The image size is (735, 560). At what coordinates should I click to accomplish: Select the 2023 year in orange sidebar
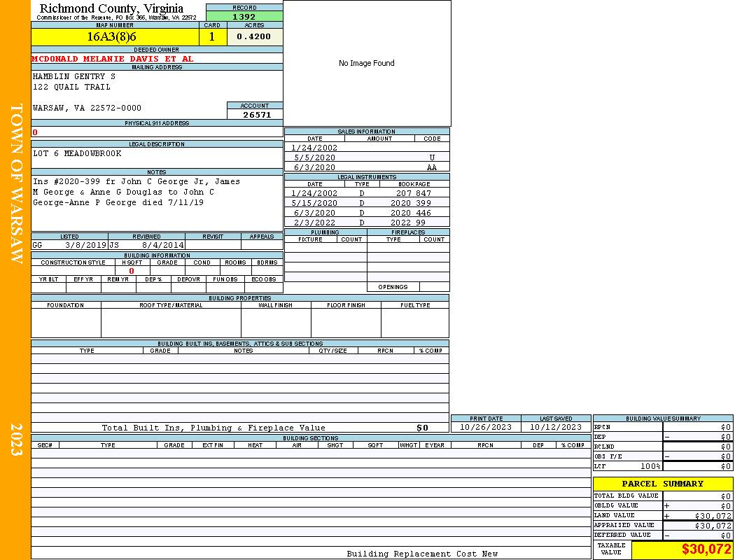(x=17, y=440)
